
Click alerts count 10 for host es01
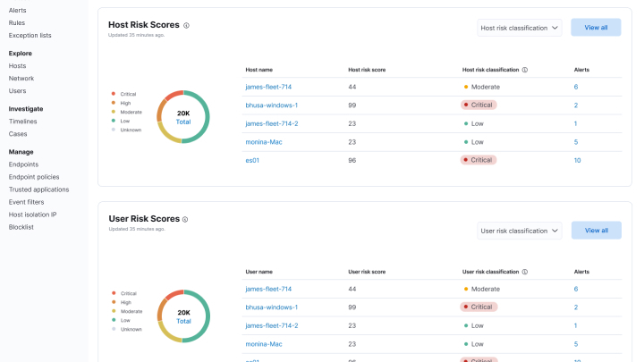[577, 160]
